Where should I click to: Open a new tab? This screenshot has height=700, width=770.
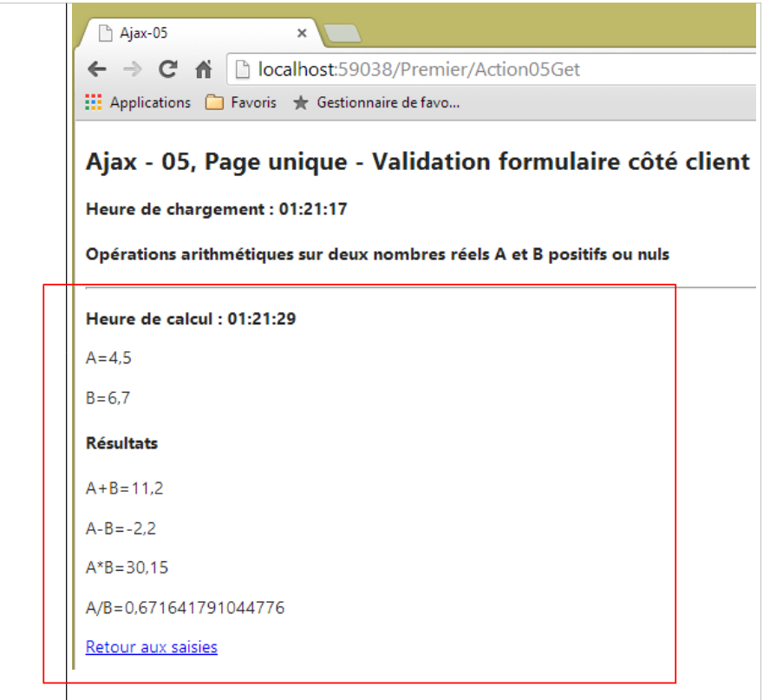(343, 34)
